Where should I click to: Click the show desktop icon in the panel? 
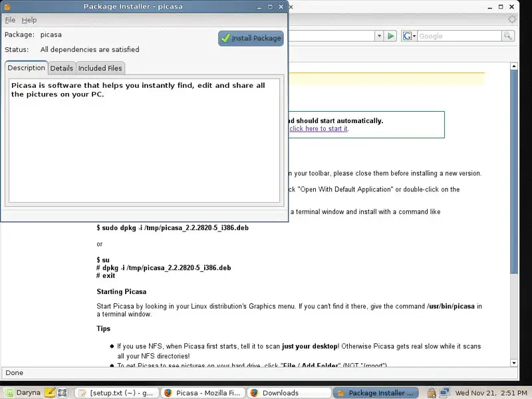[63, 392]
